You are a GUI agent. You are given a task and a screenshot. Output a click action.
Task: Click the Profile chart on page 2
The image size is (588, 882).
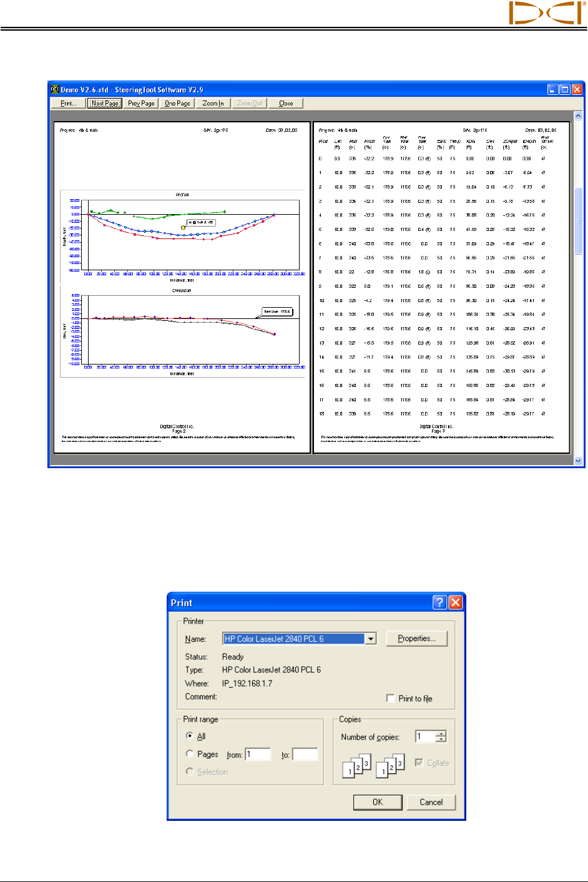point(182,237)
